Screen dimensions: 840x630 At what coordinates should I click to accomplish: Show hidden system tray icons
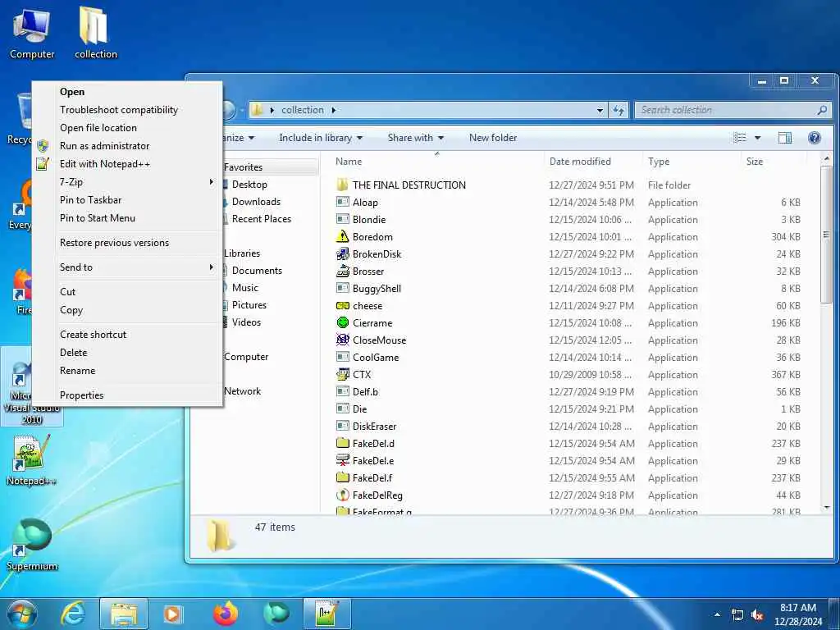point(717,615)
